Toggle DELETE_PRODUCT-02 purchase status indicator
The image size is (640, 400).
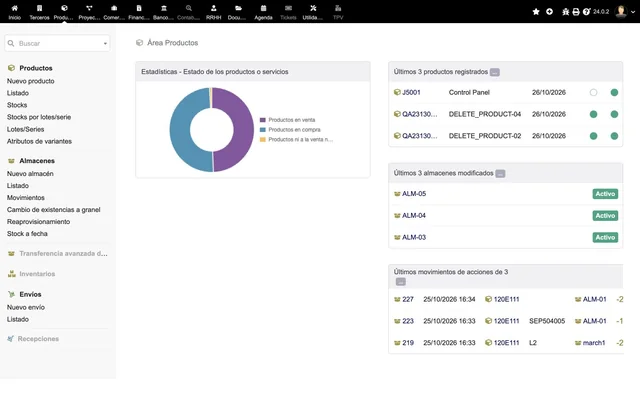point(614,136)
